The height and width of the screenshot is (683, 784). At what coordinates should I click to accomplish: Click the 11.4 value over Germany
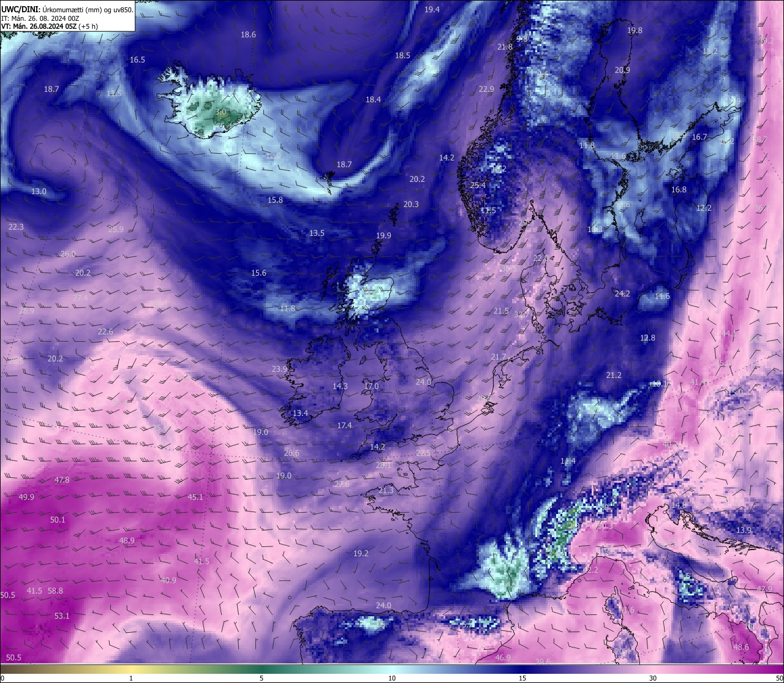(569, 462)
